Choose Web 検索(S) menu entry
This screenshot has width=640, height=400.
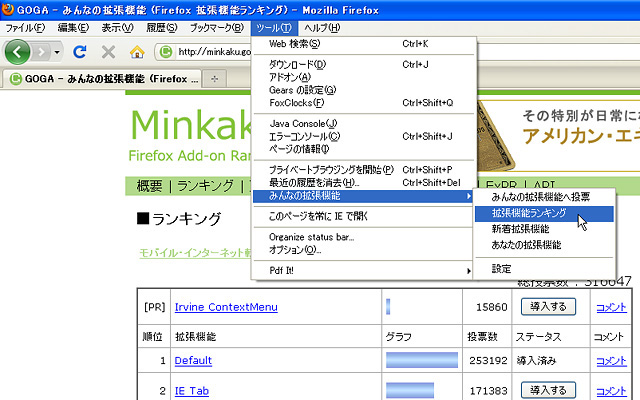(x=363, y=44)
